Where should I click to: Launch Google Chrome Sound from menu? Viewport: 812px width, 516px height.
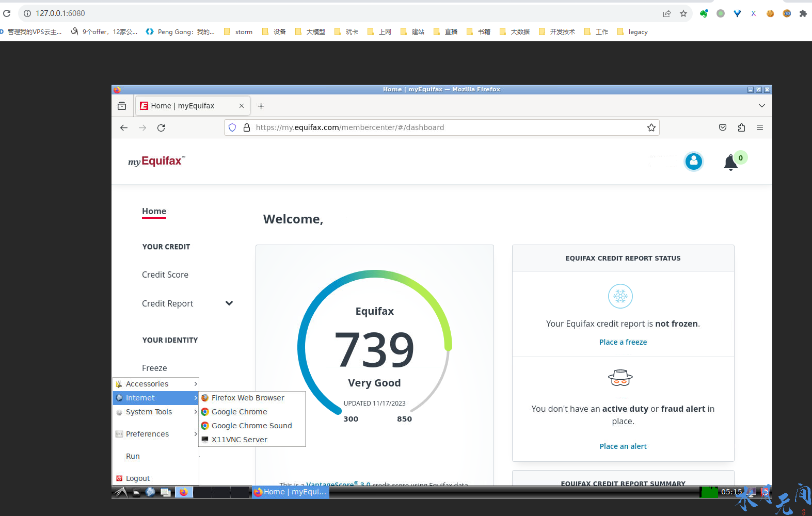tap(252, 426)
